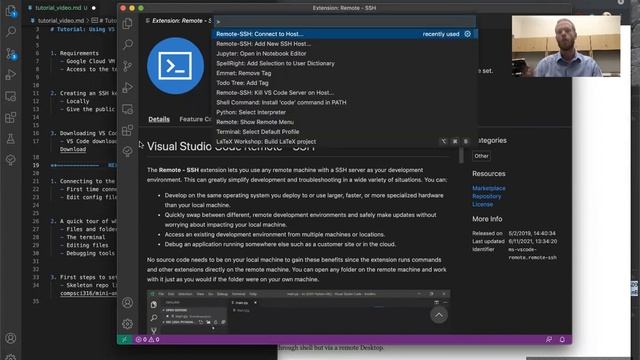The width and height of the screenshot is (640, 360).
Task: Open Remote Explorer icon in background window
Action: click(x=11, y=96)
